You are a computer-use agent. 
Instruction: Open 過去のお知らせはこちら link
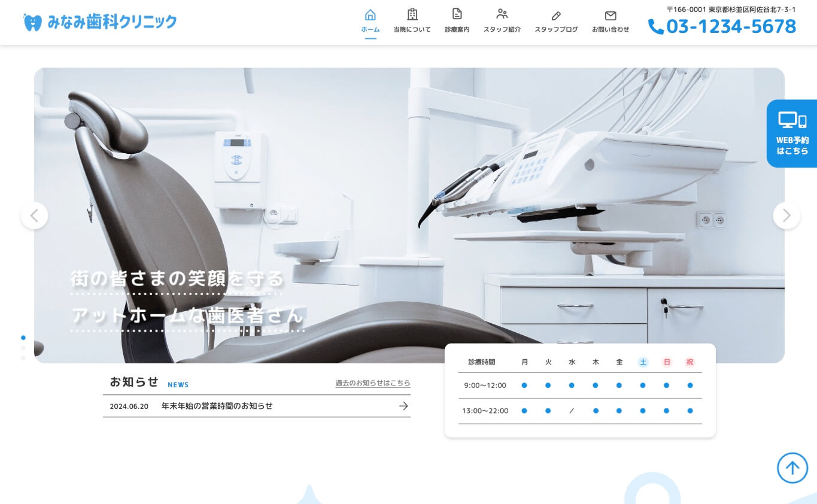[x=372, y=383]
